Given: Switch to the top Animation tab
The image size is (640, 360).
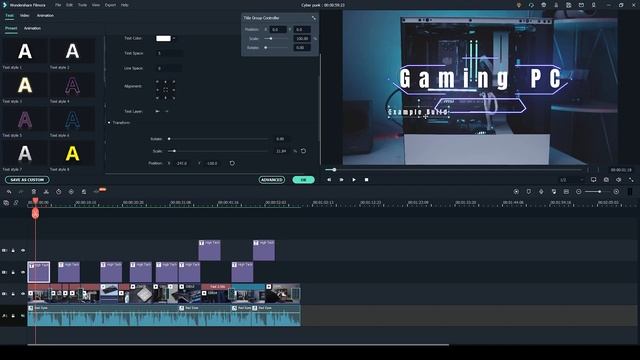Looking at the screenshot, I should tap(45, 16).
